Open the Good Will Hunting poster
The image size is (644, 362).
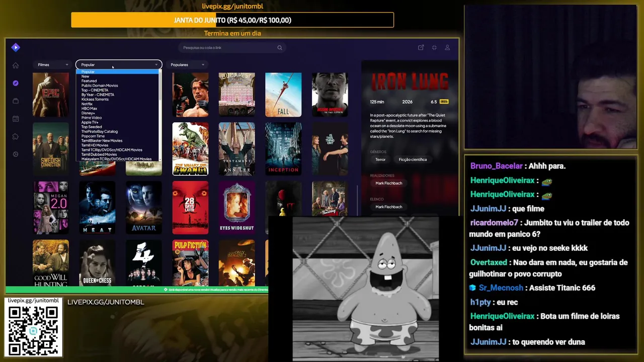coord(51,263)
